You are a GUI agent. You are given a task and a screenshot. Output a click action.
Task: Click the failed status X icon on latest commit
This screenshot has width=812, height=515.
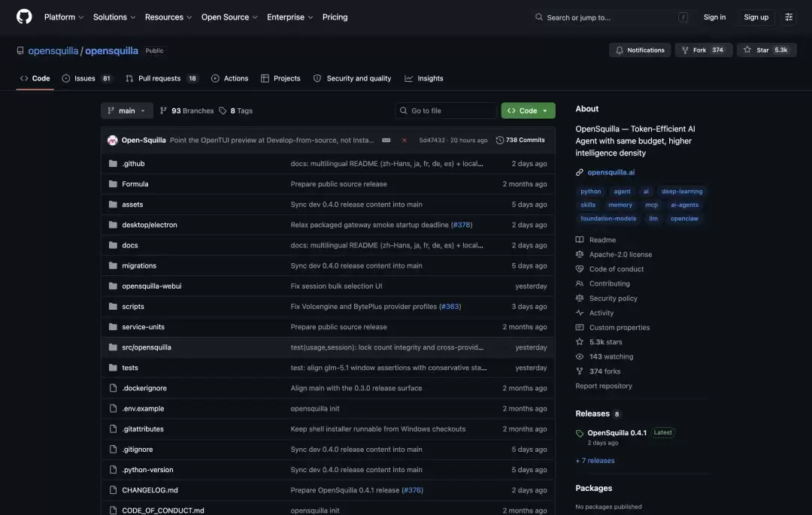[404, 141]
